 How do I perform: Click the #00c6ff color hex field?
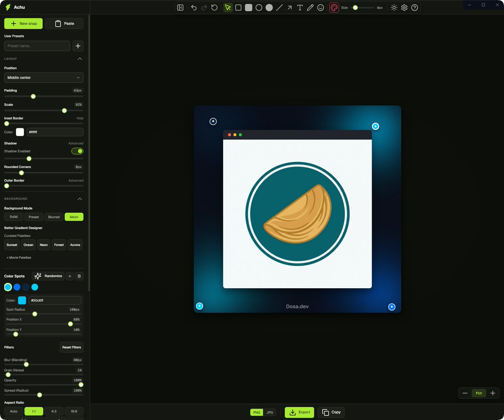point(55,300)
